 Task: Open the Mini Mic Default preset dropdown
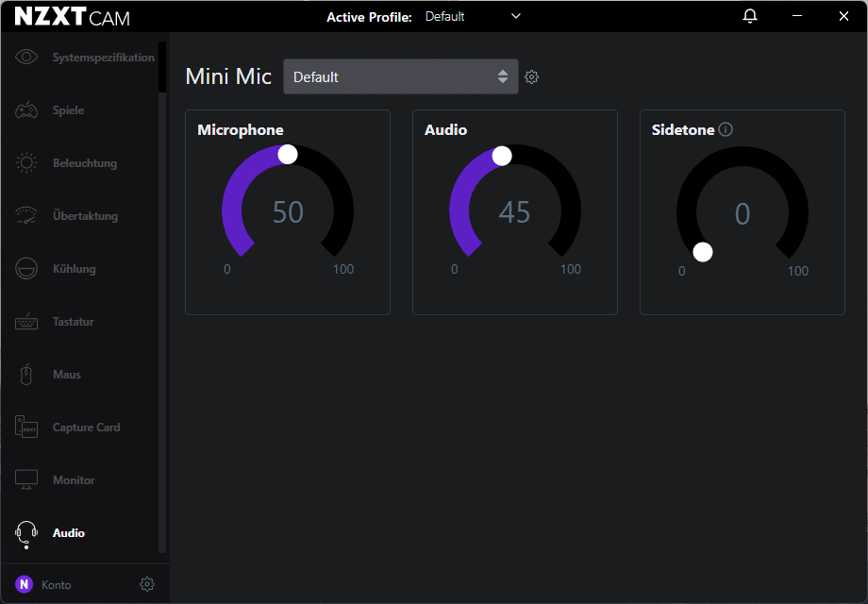point(400,77)
